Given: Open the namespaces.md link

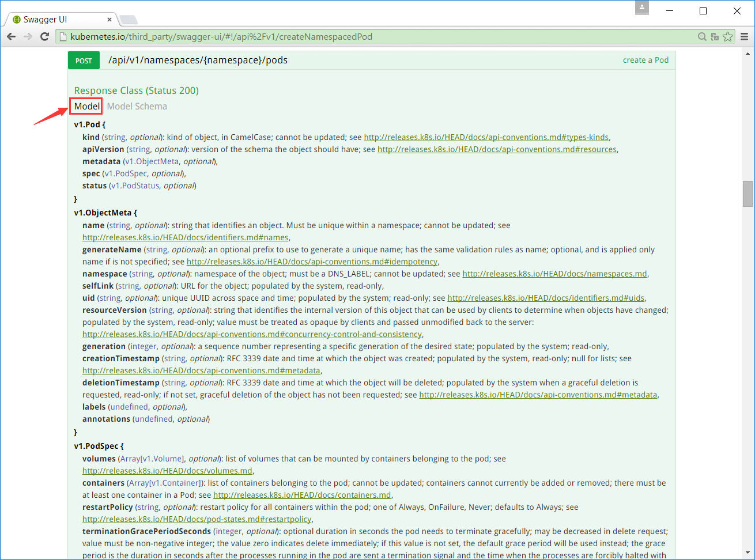Looking at the screenshot, I should [x=554, y=274].
